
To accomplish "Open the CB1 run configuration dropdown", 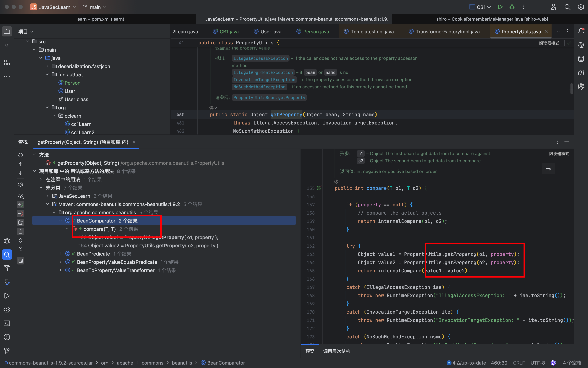I will coord(480,7).
